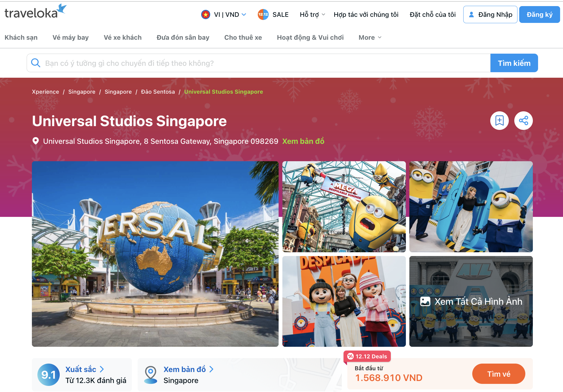Click the 12.12 Deals tag
563x392 pixels.
(x=367, y=356)
